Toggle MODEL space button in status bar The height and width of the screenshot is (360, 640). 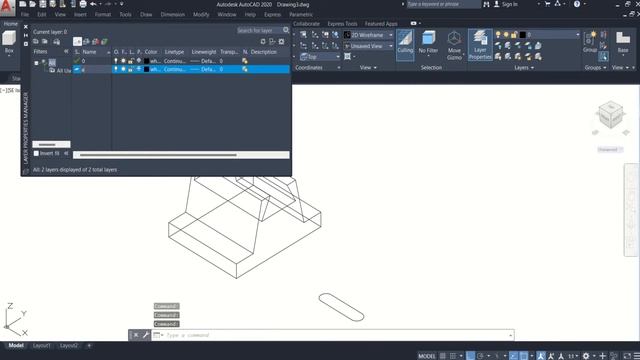point(427,356)
